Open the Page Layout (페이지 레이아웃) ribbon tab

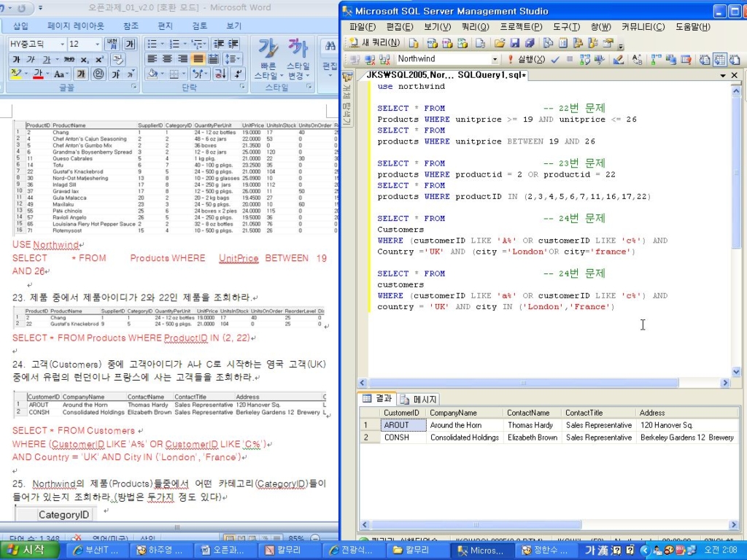75,26
